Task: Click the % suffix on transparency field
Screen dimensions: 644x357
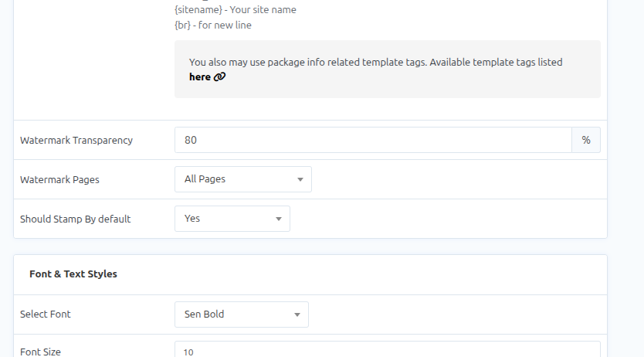Action: point(586,140)
